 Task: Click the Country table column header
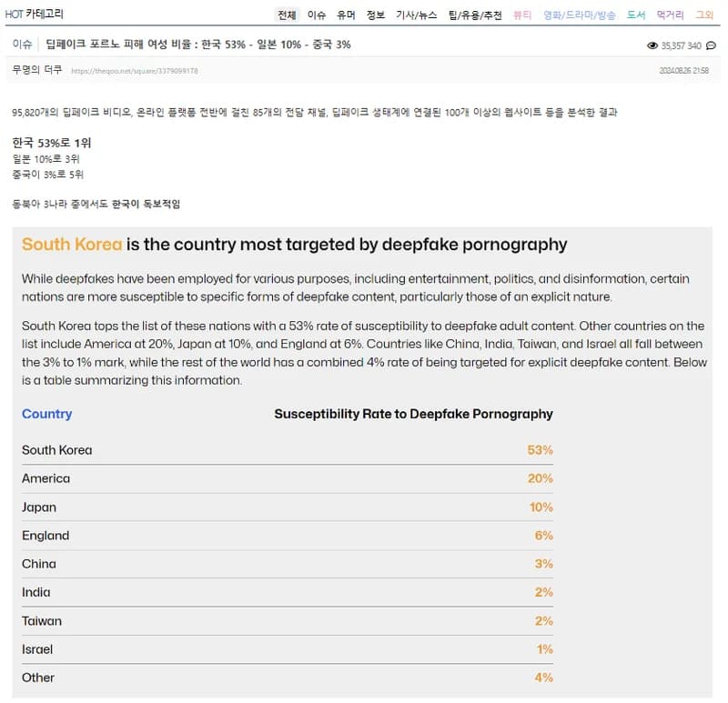click(47, 414)
